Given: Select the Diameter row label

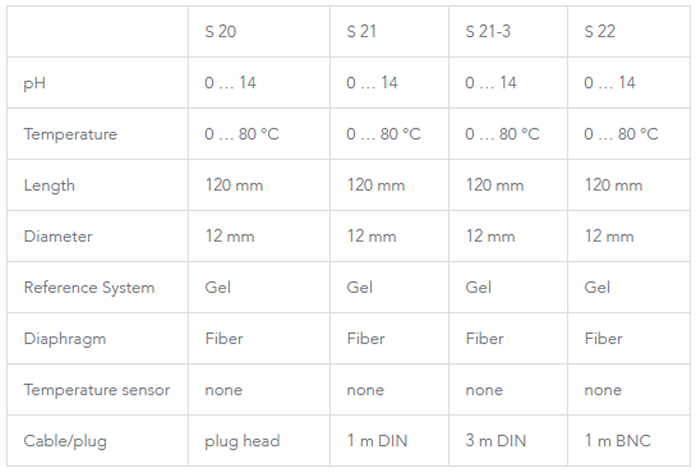Looking at the screenshot, I should [x=58, y=236].
